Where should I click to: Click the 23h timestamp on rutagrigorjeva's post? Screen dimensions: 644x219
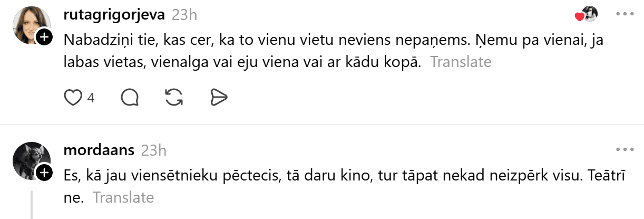click(184, 15)
